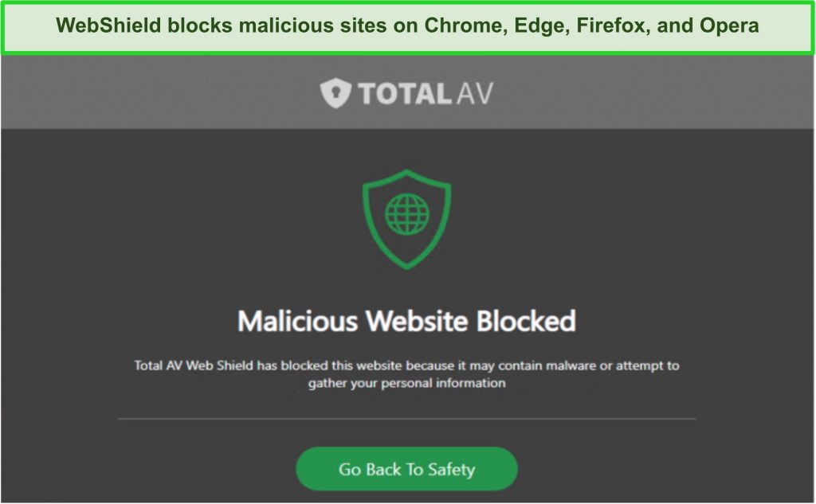Click the 'TOTAL' word in header logo
816x504 pixels.
(x=405, y=94)
